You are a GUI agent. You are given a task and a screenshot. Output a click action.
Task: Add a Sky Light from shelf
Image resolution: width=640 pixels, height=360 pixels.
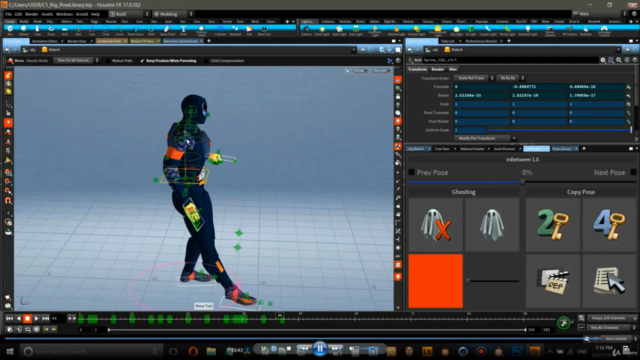point(456,30)
